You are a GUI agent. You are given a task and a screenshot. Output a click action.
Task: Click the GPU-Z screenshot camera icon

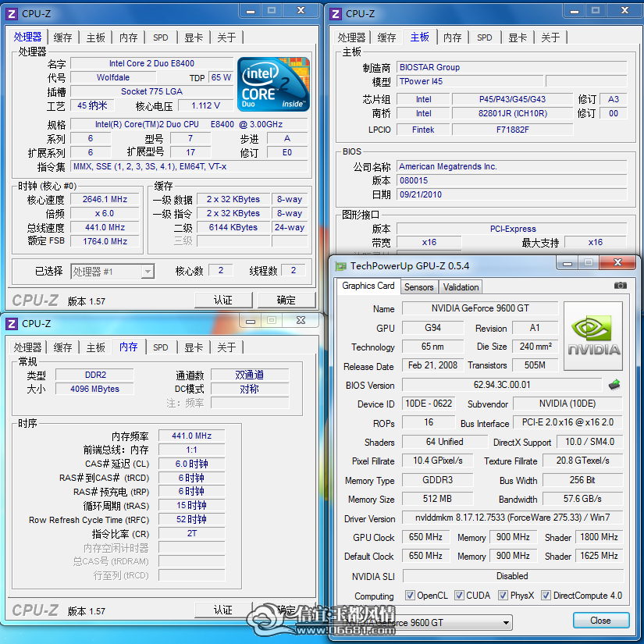click(620, 286)
